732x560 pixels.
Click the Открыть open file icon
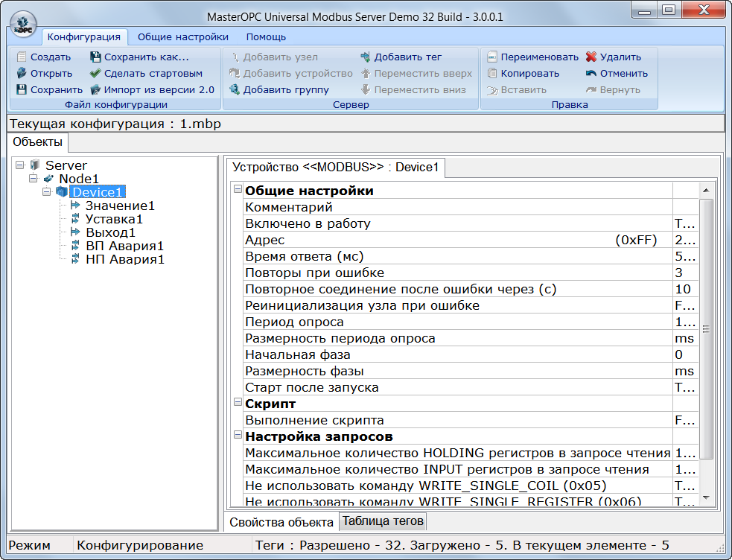point(22,73)
